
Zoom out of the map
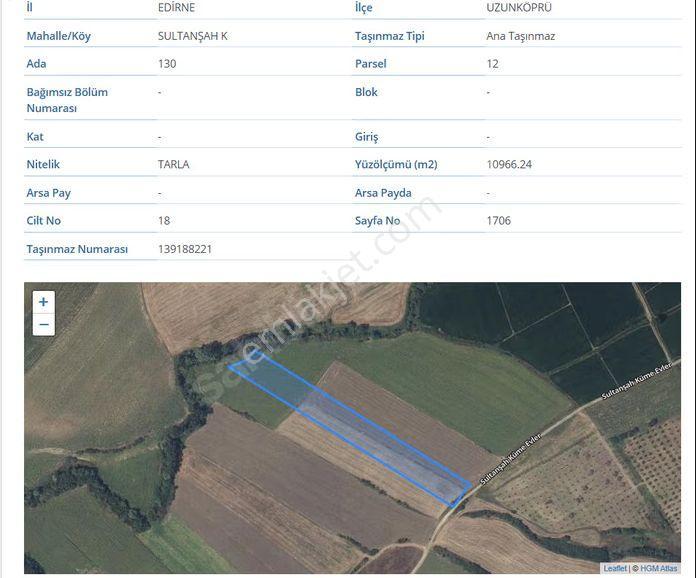pos(44,325)
